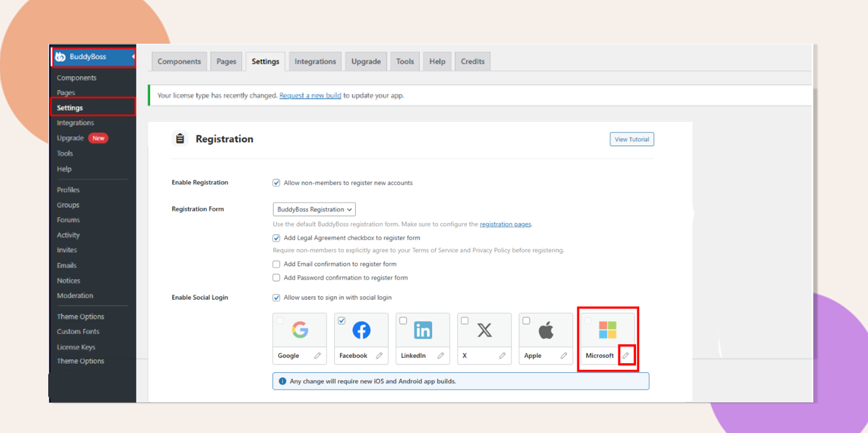Open the Help tab
Image resolution: width=868 pixels, height=433 pixels.
(437, 61)
